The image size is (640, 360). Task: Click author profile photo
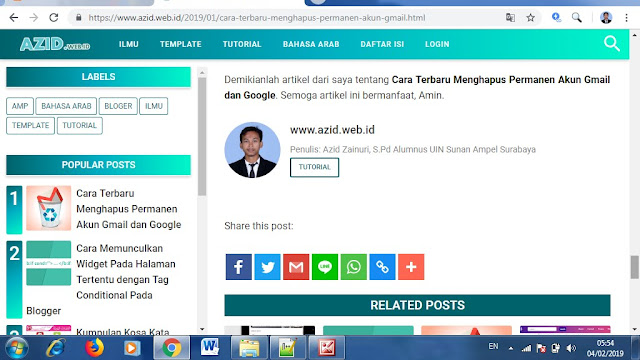252,150
